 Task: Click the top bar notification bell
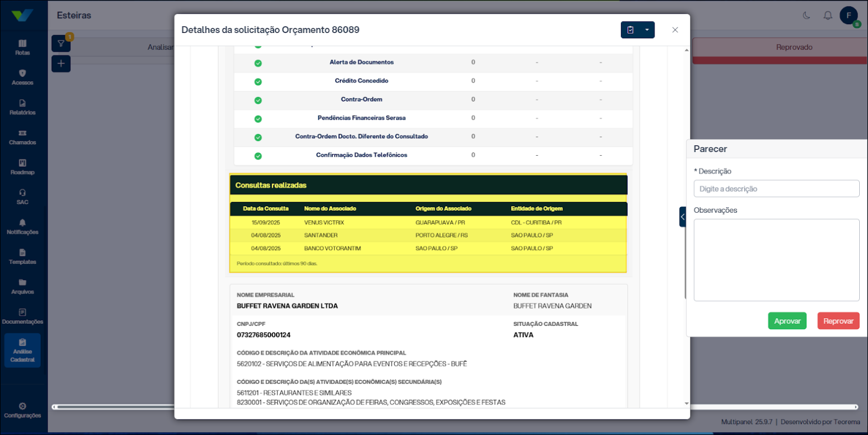pos(827,15)
